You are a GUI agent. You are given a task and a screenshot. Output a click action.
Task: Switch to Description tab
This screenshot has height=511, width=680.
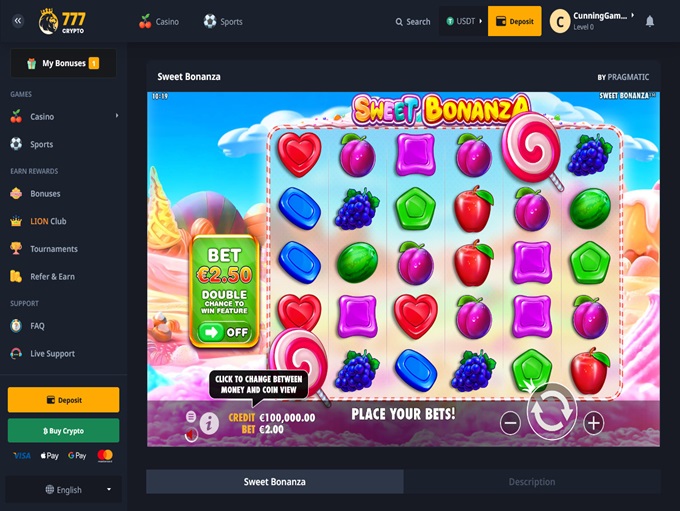click(x=532, y=482)
